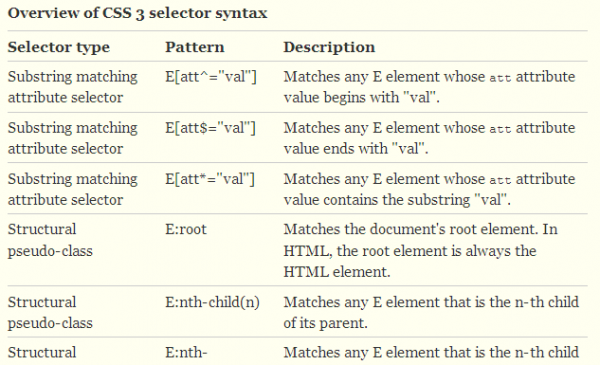Image resolution: width=600 pixels, height=365 pixels.
Task: Click the 'Pattern' column header
Action: coord(195,47)
